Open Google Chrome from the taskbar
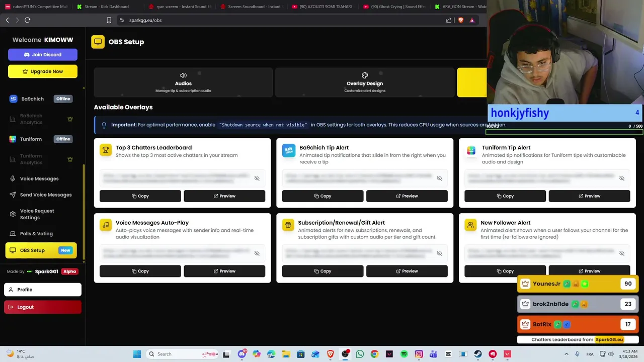Screen dimensions: 644x362 point(374,354)
